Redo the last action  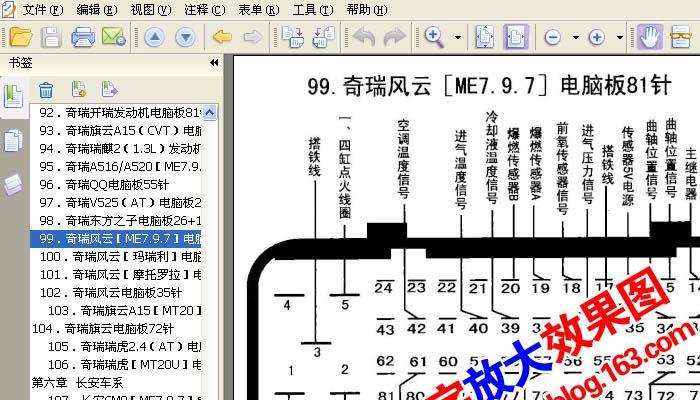[x=395, y=37]
